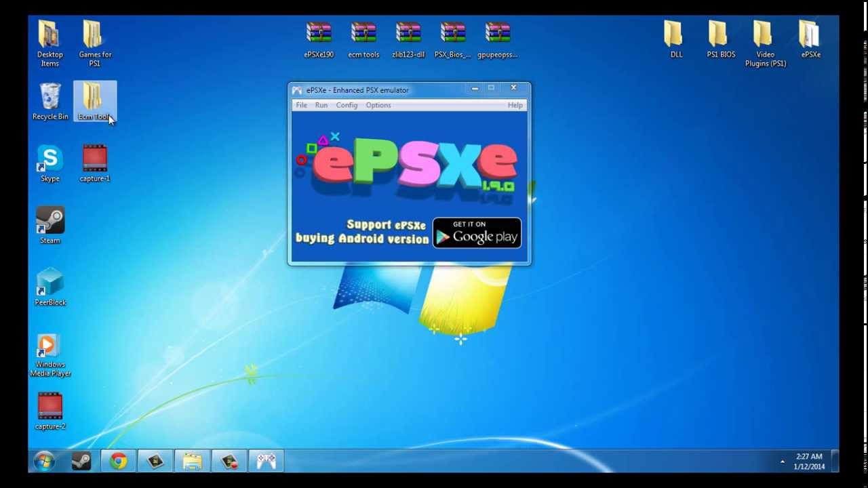Open the Options menu in ePSXe
Viewport: 868px width, 488px height.
(378, 105)
